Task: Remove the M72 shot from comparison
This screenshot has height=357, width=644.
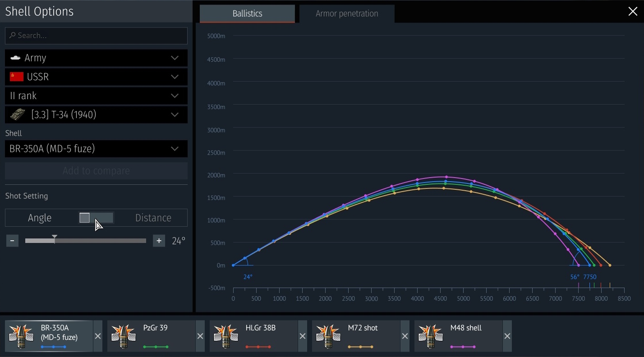Action: pyautogui.click(x=405, y=336)
